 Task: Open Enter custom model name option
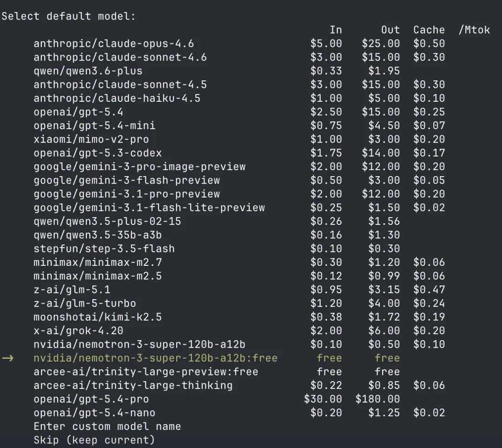[x=107, y=427]
